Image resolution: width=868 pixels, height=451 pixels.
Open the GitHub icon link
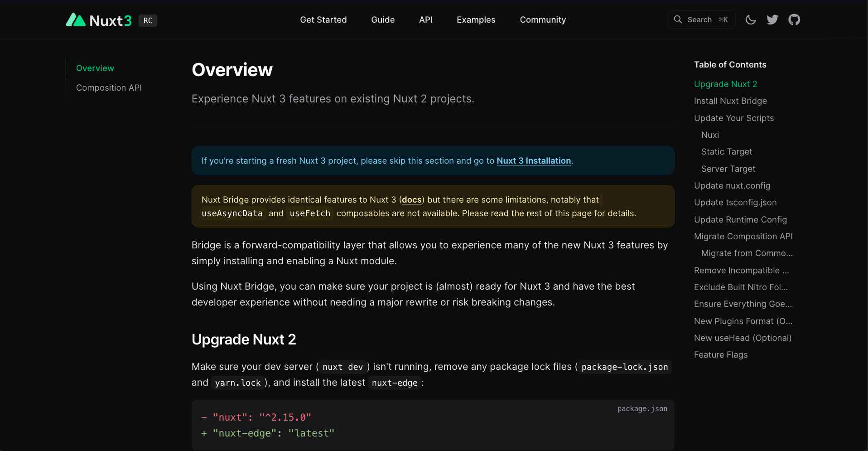[x=794, y=19]
